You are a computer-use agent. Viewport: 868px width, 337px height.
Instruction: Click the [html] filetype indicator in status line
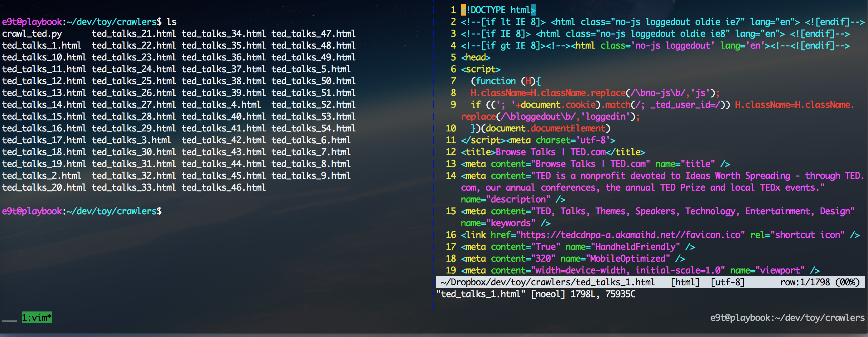tap(685, 282)
